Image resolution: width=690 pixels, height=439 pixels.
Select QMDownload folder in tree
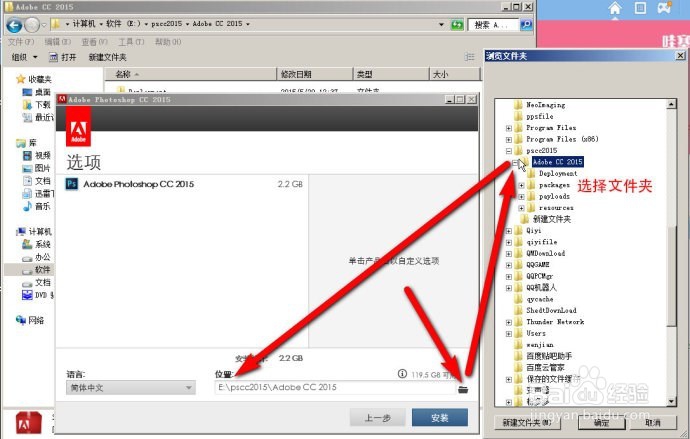coord(546,253)
